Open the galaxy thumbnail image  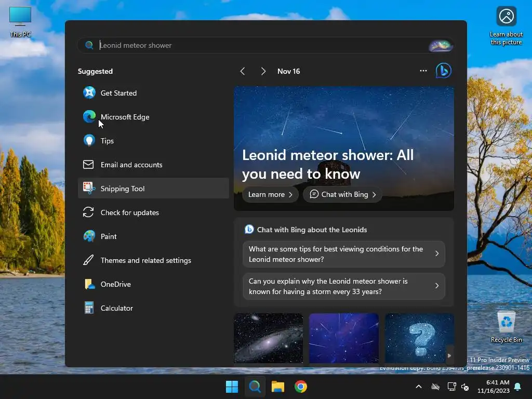click(269, 338)
